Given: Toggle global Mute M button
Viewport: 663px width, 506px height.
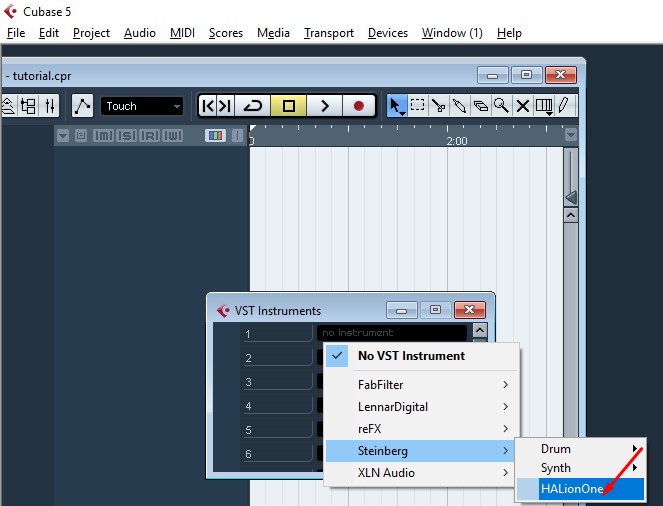Looking at the screenshot, I should click(x=103, y=136).
